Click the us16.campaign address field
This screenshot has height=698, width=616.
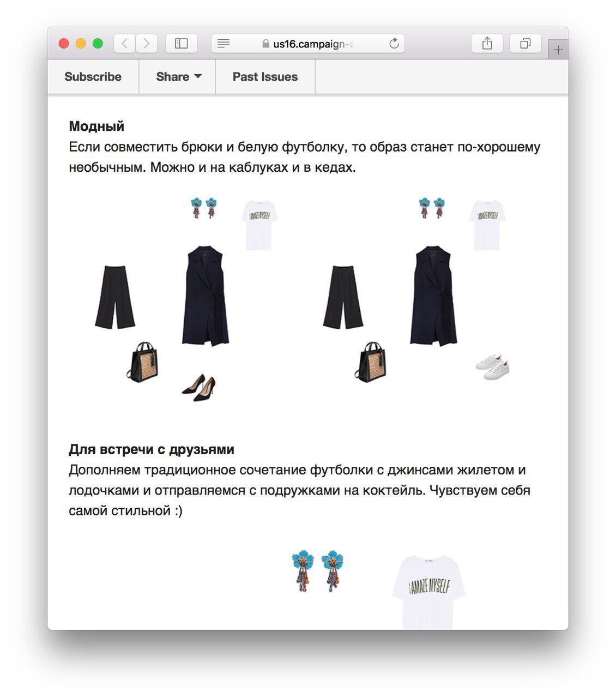coord(308,44)
